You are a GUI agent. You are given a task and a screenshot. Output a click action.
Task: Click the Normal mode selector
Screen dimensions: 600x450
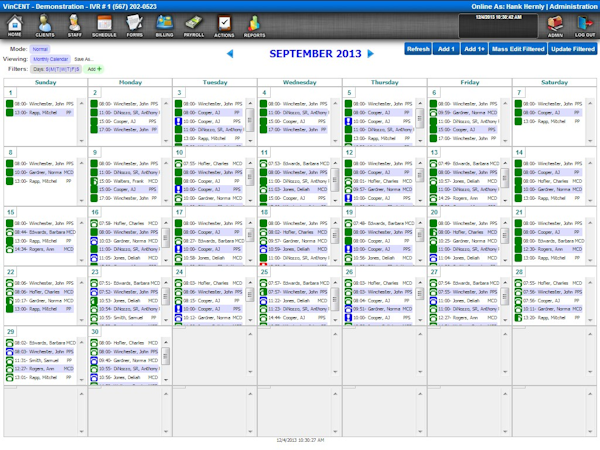[40, 49]
